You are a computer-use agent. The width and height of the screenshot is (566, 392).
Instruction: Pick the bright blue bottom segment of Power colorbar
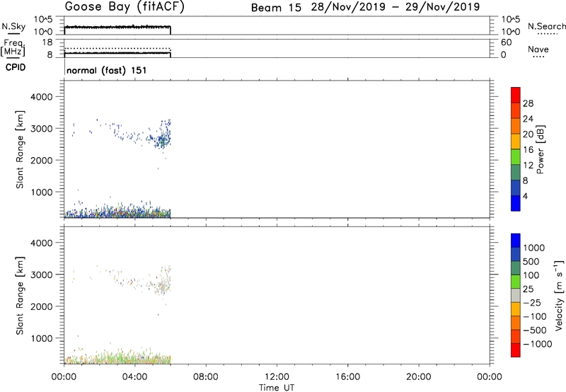coord(516,203)
